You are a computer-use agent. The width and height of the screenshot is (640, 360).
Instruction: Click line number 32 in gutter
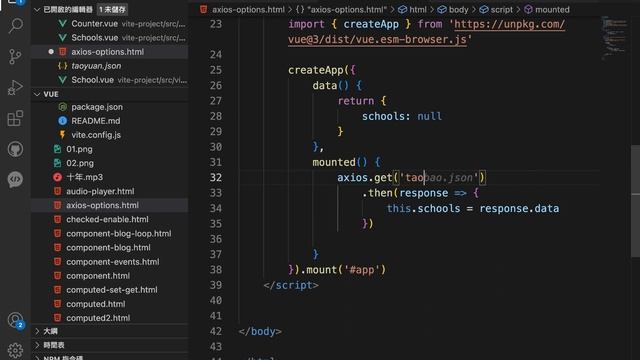point(216,178)
